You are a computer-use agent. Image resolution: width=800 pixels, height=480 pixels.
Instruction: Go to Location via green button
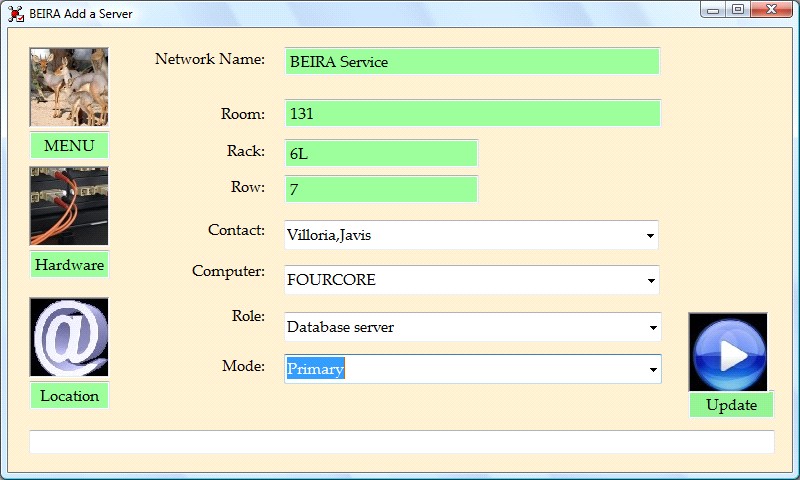tap(69, 396)
